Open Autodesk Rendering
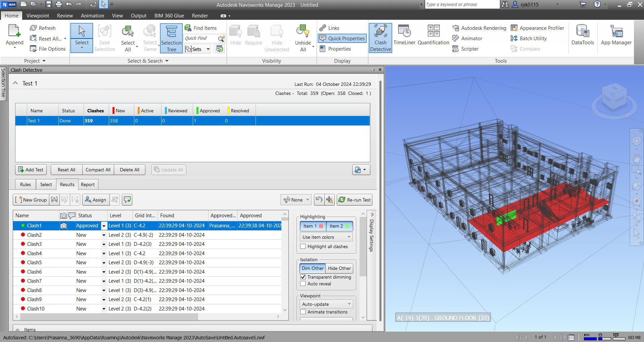Viewport: 644px width, 342px height. (479, 28)
